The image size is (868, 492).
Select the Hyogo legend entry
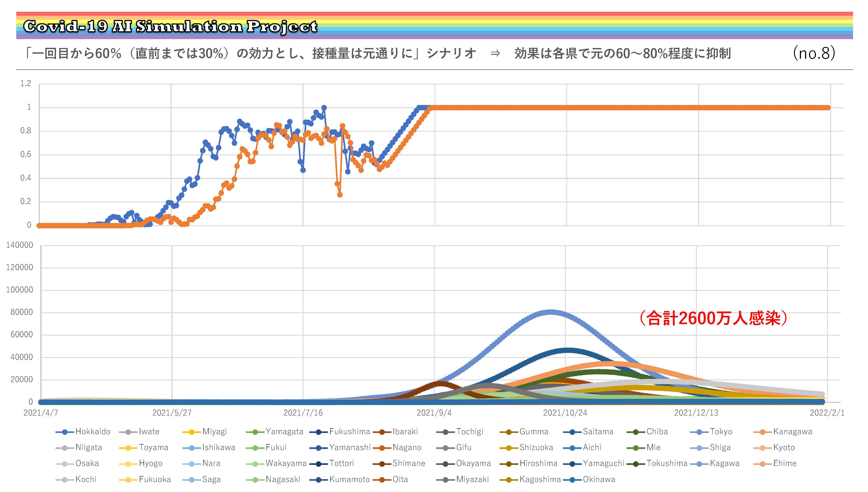[x=141, y=463]
